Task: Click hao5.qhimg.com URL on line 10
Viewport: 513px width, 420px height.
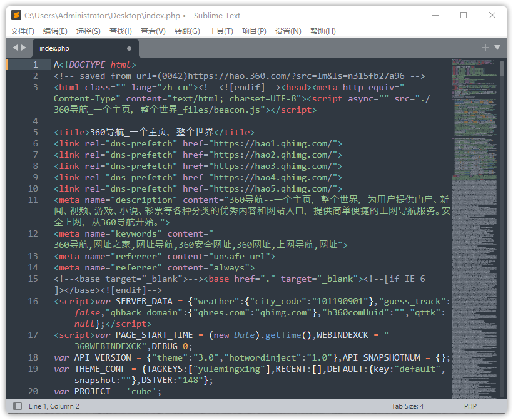Action: click(273, 188)
